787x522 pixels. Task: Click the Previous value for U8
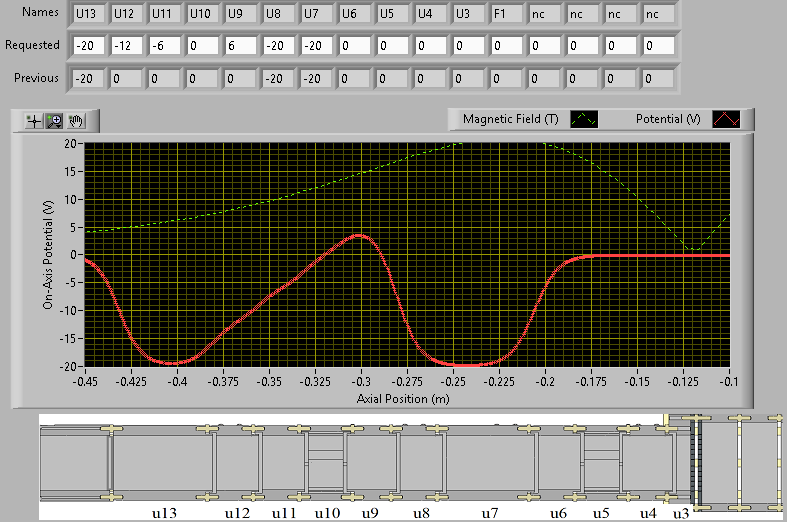[279, 79]
